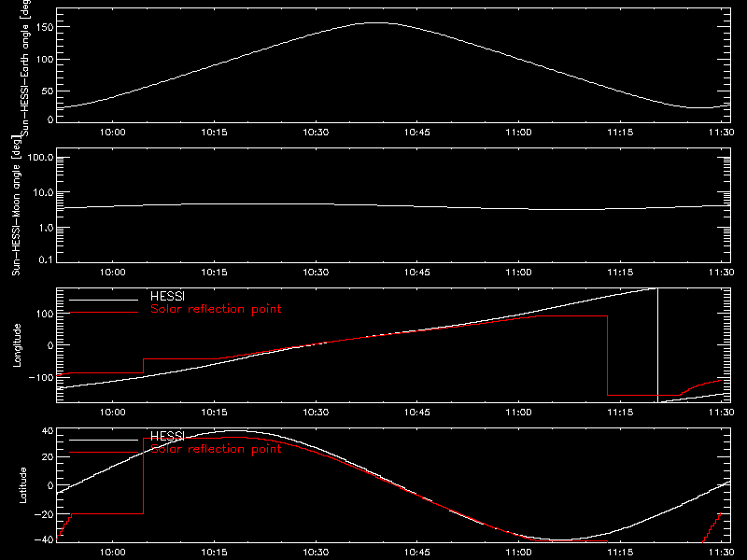Viewport: 747px width, 560px height.
Task: Click the 100 tick label on Longitude plot
Action: click(44, 314)
